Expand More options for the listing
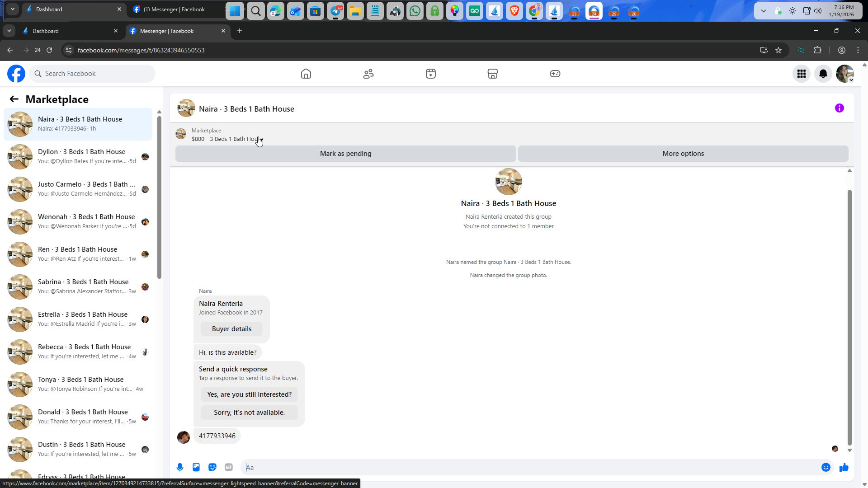Image resolution: width=868 pixels, height=488 pixels. pos(683,154)
